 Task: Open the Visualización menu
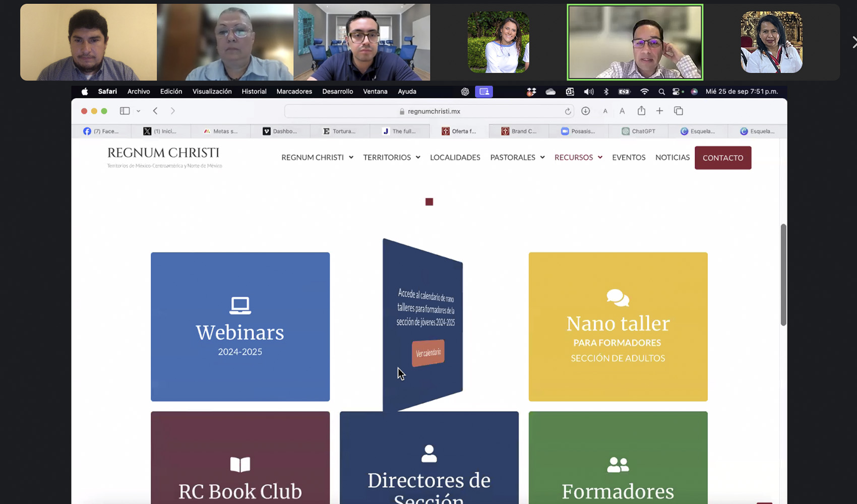(212, 91)
